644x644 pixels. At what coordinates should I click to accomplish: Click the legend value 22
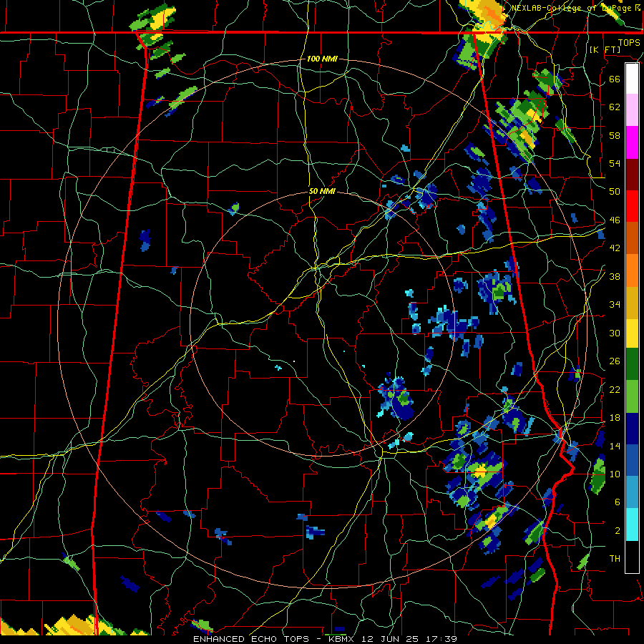[x=615, y=389]
